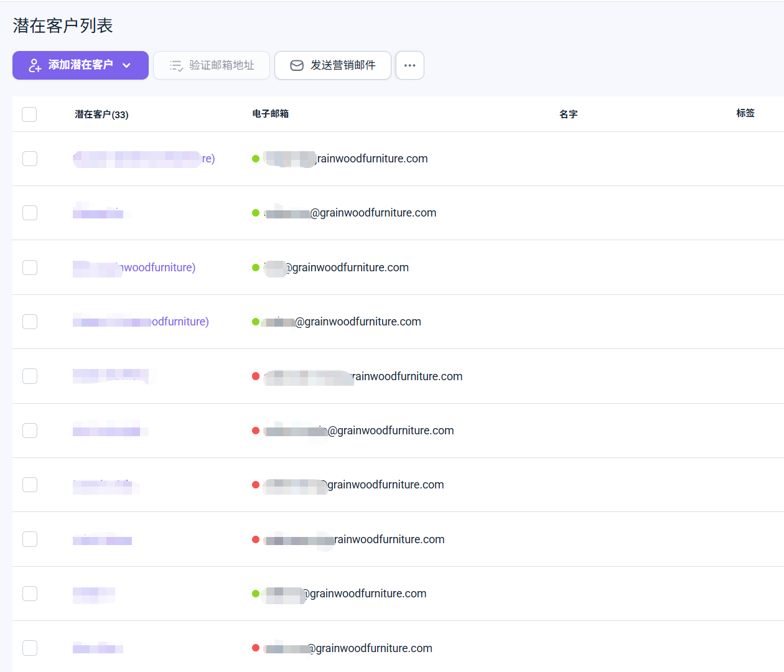This screenshot has width=784, height=672.
Task: Click the red status dot in last row
Action: tap(256, 648)
